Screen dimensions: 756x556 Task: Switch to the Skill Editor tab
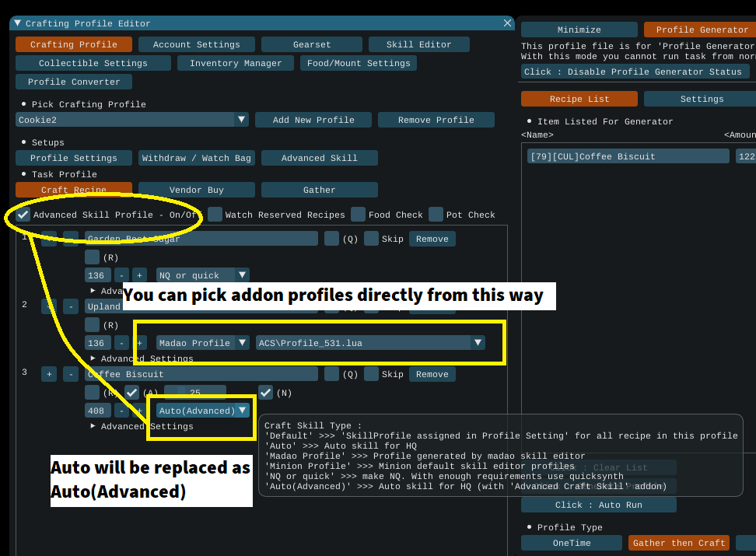pyautogui.click(x=418, y=44)
